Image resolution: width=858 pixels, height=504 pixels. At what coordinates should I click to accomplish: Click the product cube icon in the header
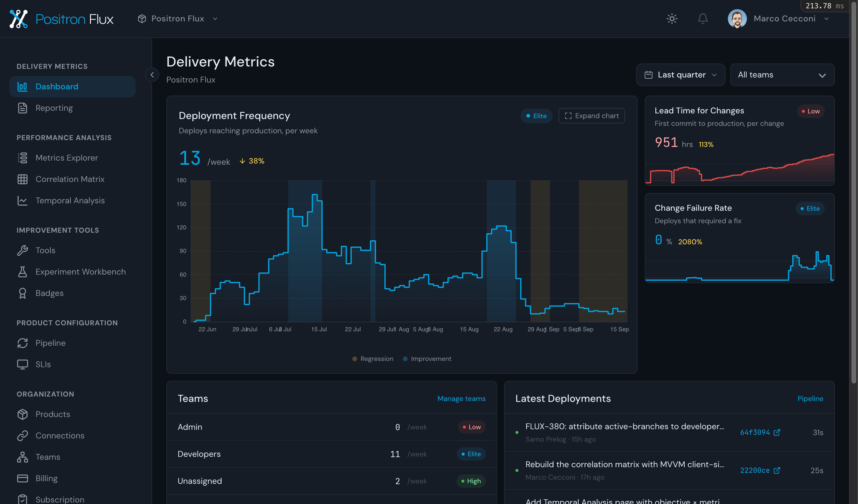click(142, 19)
